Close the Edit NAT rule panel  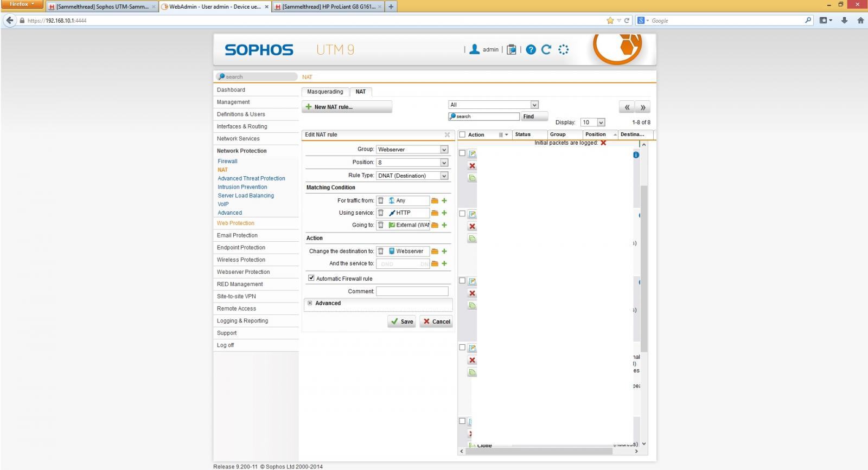447,134
